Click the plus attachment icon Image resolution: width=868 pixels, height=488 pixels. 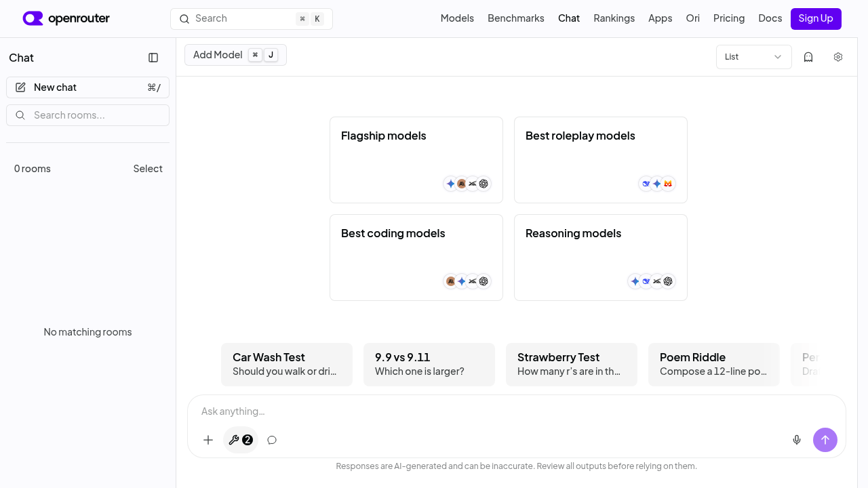(208, 440)
